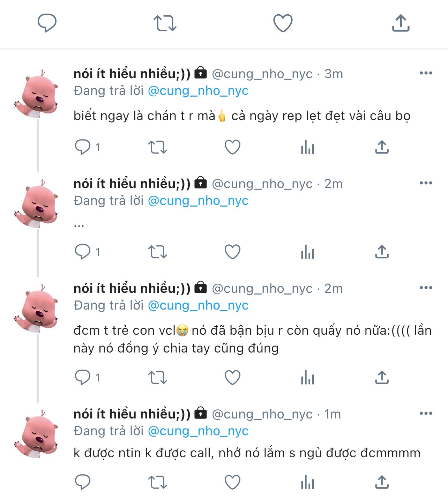Reply to the 'đcm t trẻ con' tweet
The image size is (448, 497).
tap(83, 377)
